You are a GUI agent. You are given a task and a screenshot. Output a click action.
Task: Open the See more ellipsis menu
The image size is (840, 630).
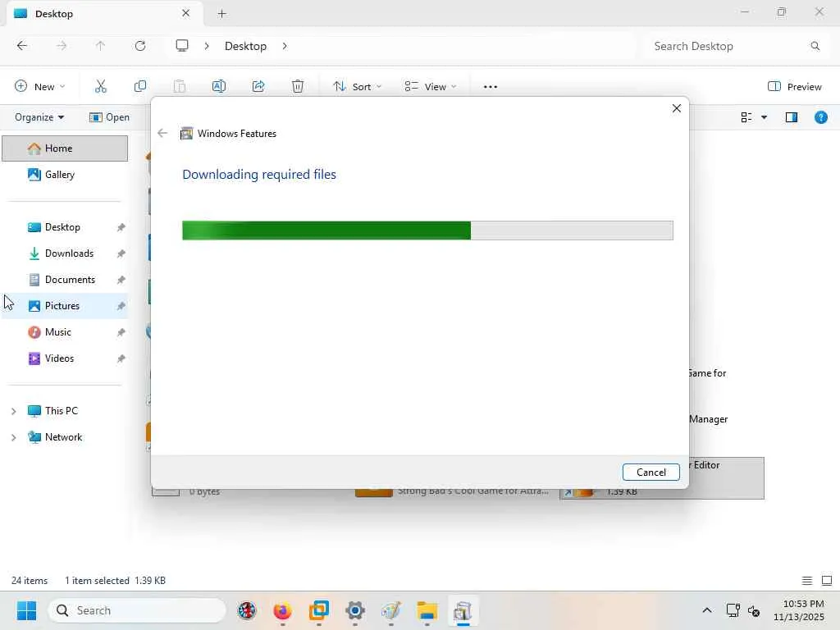491,86
